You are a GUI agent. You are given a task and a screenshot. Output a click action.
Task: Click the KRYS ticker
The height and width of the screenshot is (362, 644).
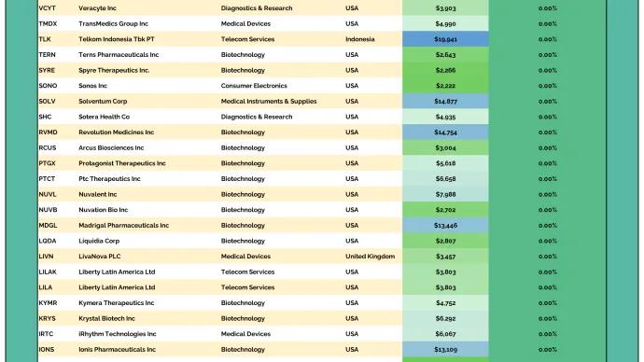pyautogui.click(x=47, y=318)
